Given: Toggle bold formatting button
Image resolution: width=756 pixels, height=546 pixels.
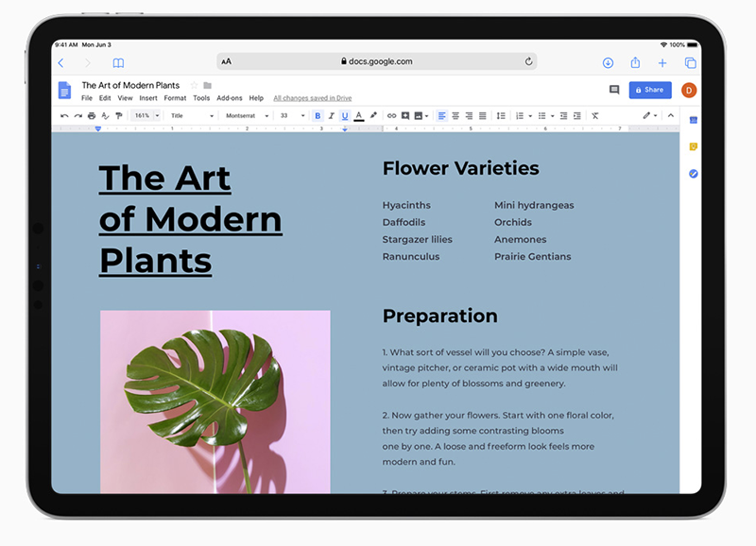Looking at the screenshot, I should click(x=318, y=115).
